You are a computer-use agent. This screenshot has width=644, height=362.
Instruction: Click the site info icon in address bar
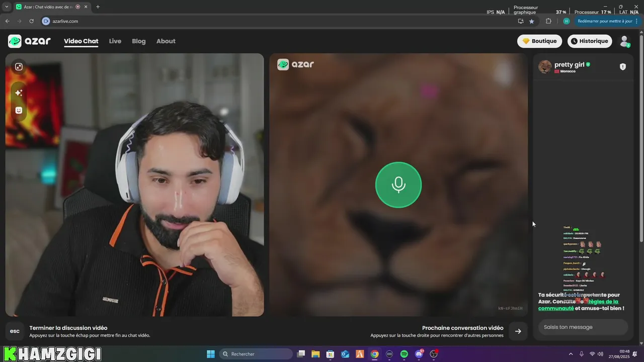46,21
